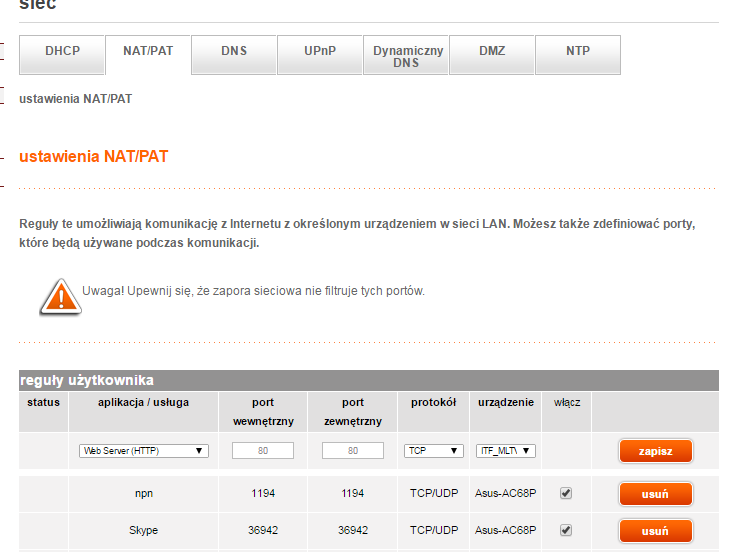Switch to the DMZ tab
The width and height of the screenshot is (742, 552).
pos(492,51)
